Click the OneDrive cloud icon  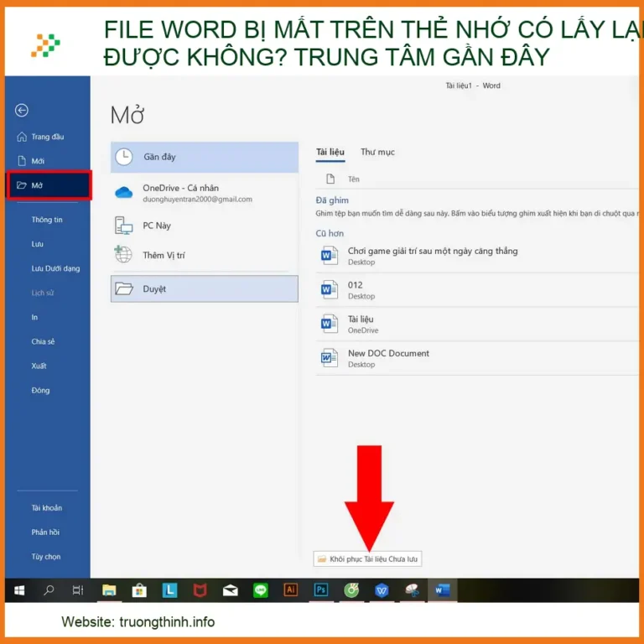point(123,192)
